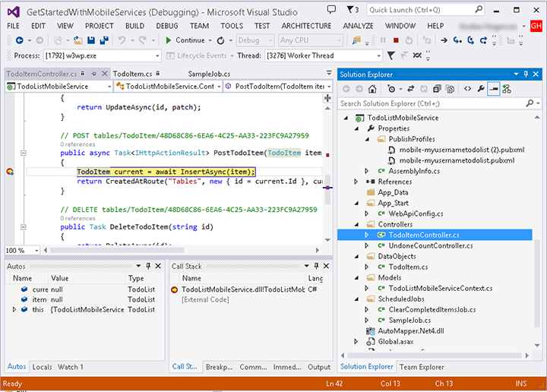Viewport: 547px width, 392px height.
Task: Open the Debug configuration dropdown
Action: (x=255, y=40)
